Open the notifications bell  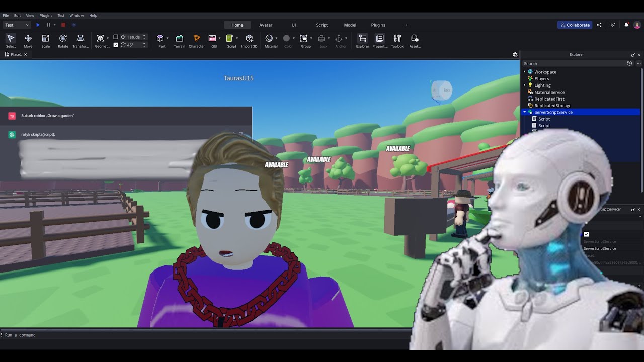tap(626, 25)
